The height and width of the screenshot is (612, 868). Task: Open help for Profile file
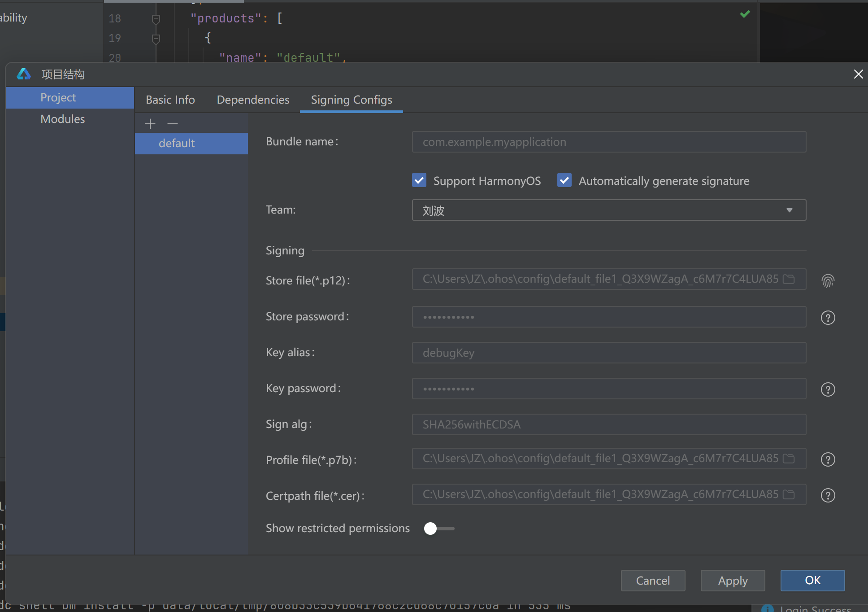[828, 459]
